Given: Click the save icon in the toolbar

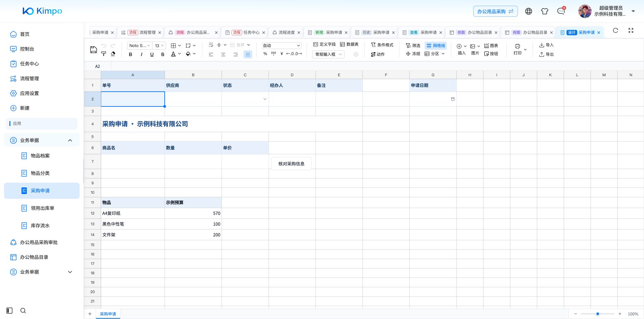Looking at the screenshot, I should click(94, 50).
